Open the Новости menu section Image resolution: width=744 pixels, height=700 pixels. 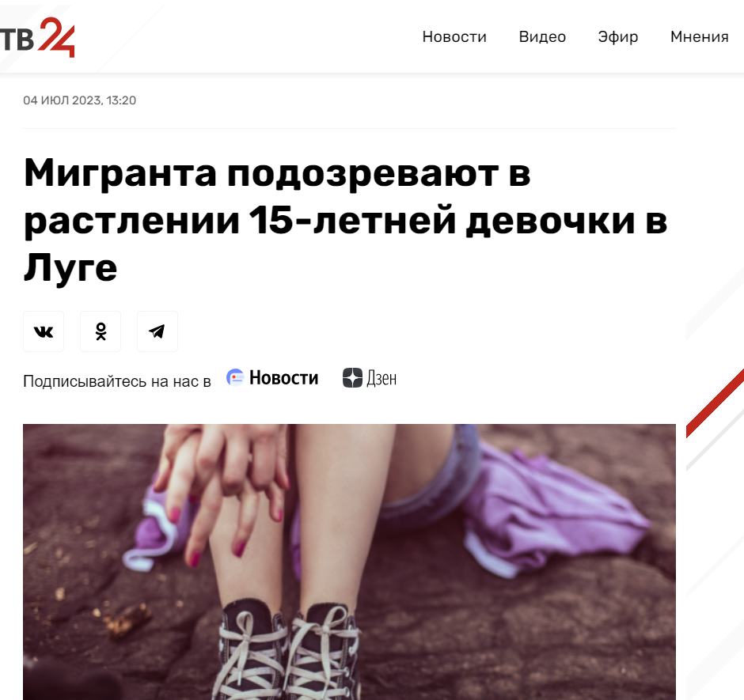click(x=454, y=37)
